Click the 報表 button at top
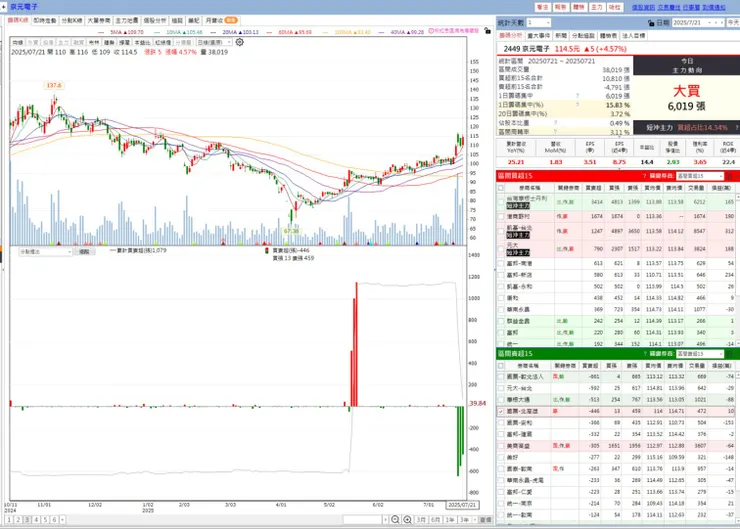This screenshot has width=740, height=529. tap(560, 7)
